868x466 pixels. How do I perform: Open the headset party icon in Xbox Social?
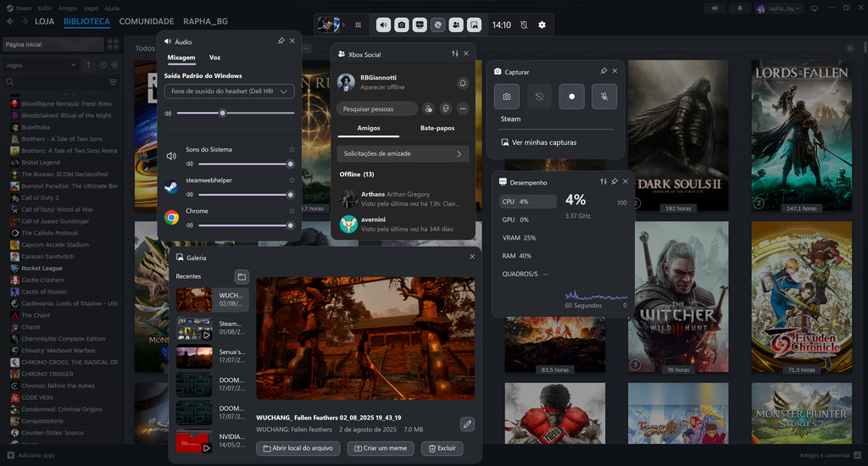tap(446, 108)
